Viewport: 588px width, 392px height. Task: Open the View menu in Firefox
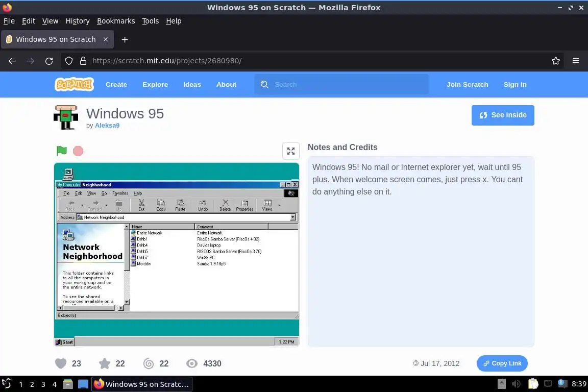pyautogui.click(x=50, y=21)
